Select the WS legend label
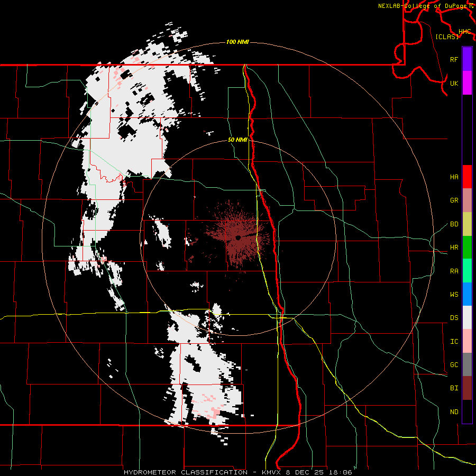 click(454, 295)
